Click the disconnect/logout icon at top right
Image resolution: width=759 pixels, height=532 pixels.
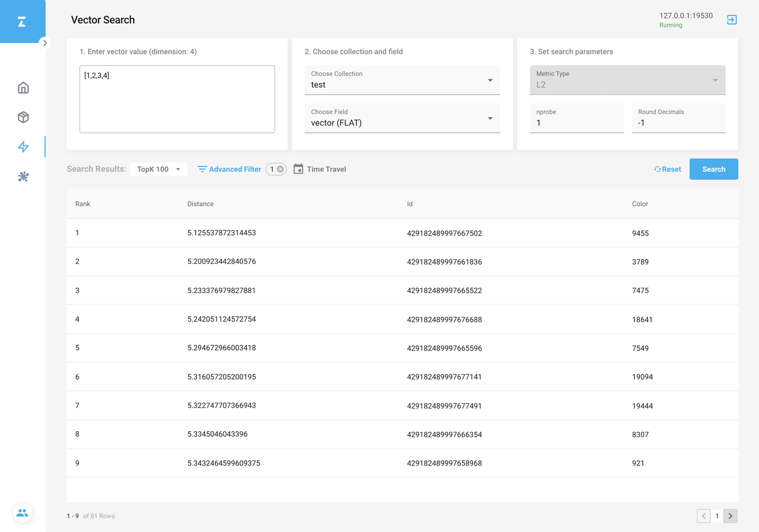coord(732,20)
